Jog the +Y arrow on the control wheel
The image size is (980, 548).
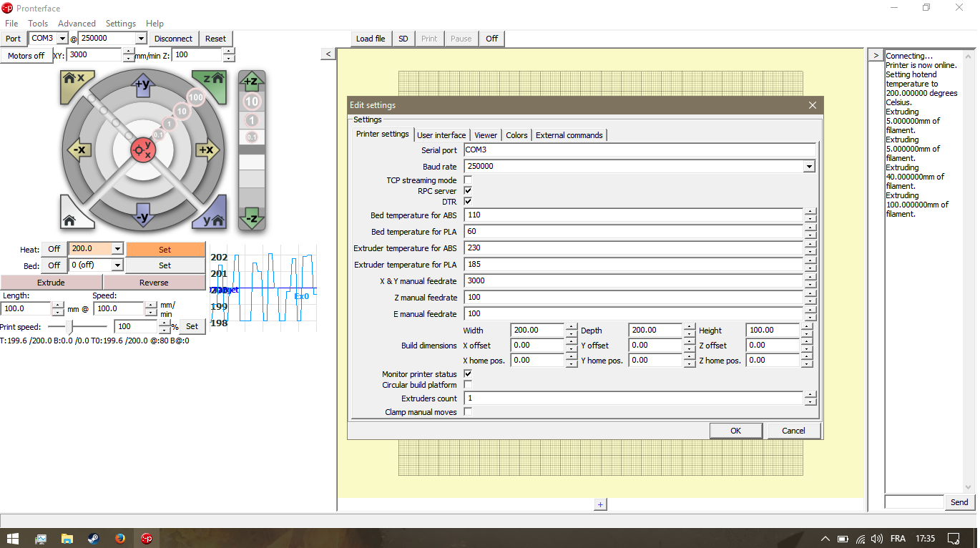[142, 84]
